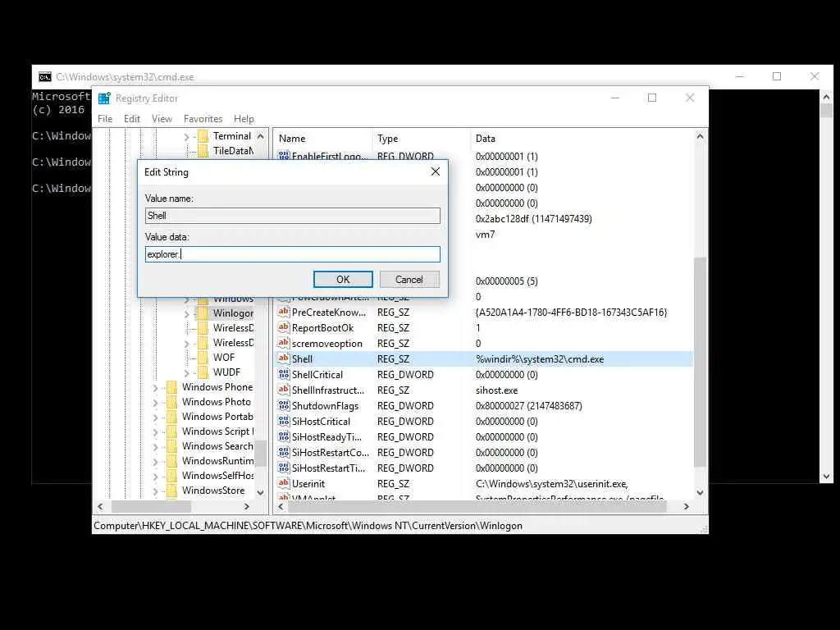Expand the Windows Portab tree node
The image size is (840, 630).
[x=155, y=418]
